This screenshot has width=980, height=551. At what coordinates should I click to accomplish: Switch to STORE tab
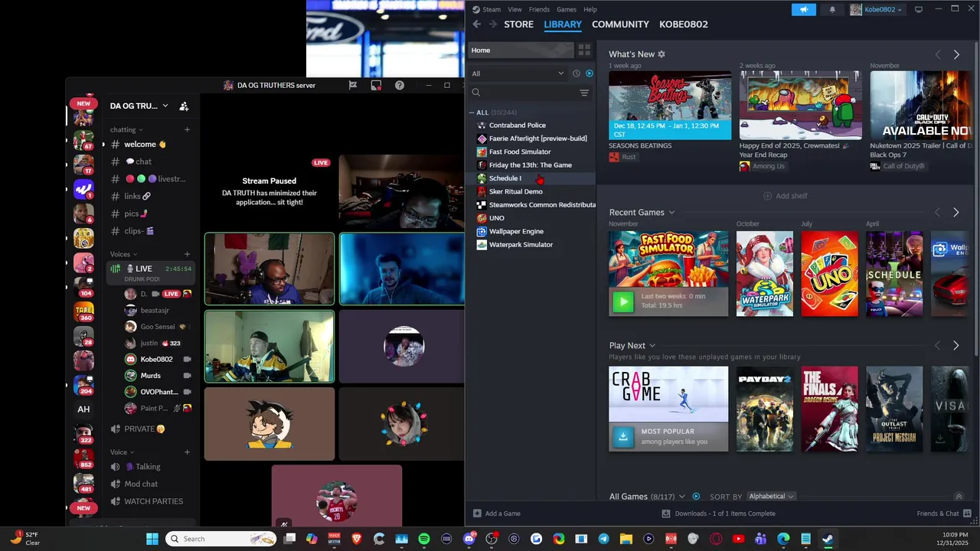518,24
